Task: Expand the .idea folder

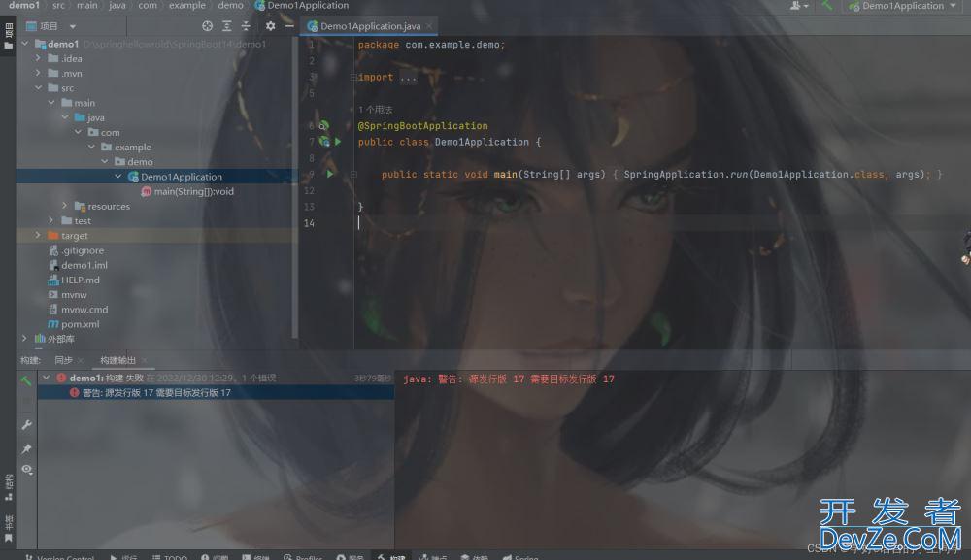Action: (x=39, y=58)
